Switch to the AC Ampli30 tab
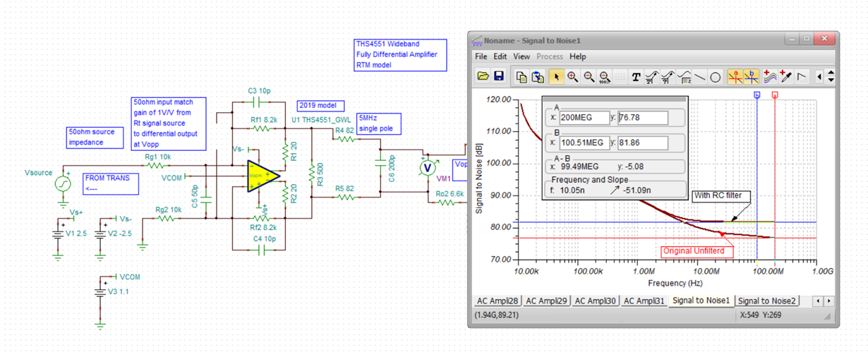The height and width of the screenshot is (352, 868). (594, 301)
